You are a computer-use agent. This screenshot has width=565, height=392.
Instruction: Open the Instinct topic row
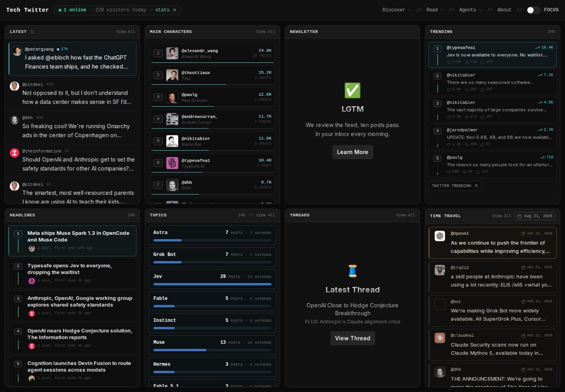point(212,323)
